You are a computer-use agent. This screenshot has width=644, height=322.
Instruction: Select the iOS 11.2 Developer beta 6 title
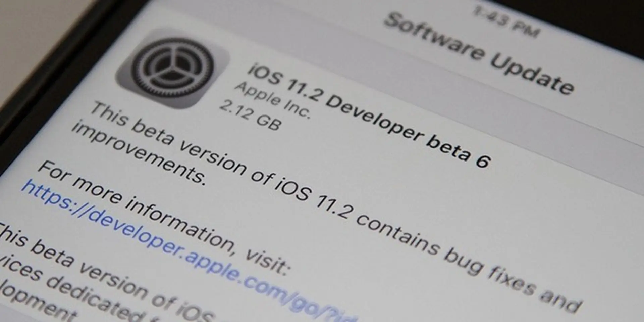369,116
